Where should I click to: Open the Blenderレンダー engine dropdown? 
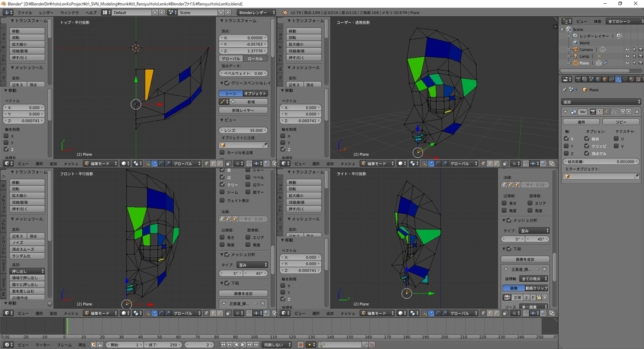[257, 13]
